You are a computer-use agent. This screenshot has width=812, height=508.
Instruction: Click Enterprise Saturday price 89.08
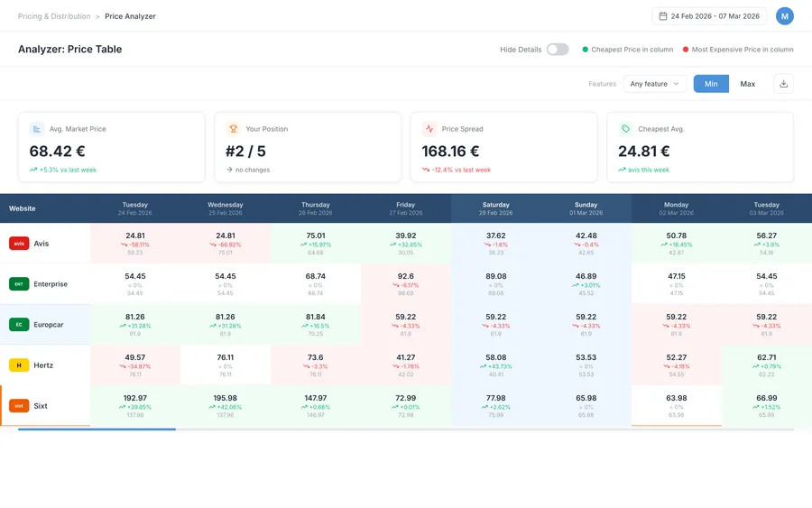coord(495,276)
